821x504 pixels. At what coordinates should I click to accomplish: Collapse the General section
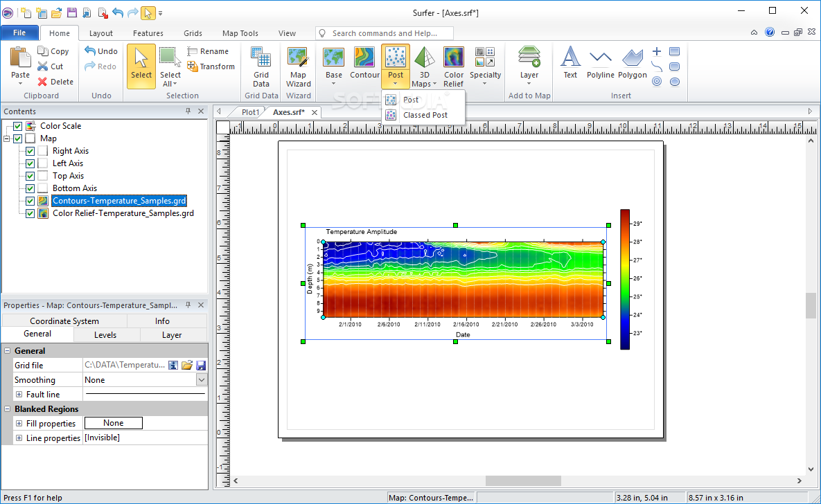click(8, 351)
